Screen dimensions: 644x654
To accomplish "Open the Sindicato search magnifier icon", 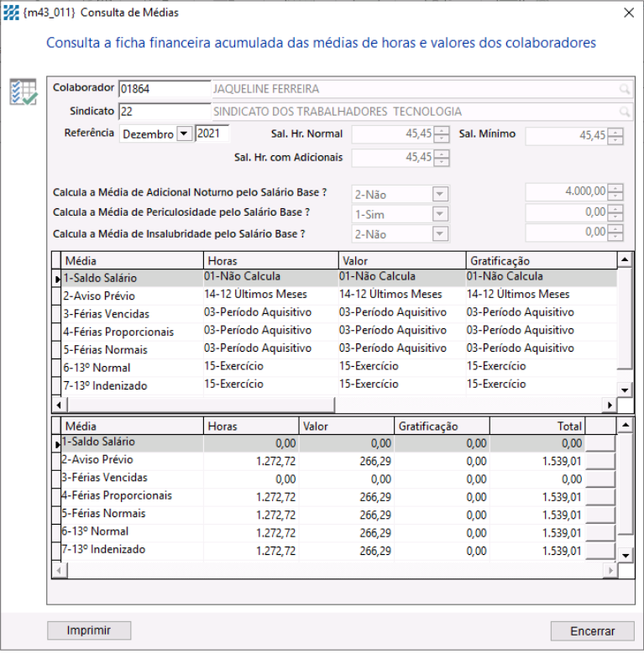I will (625, 112).
